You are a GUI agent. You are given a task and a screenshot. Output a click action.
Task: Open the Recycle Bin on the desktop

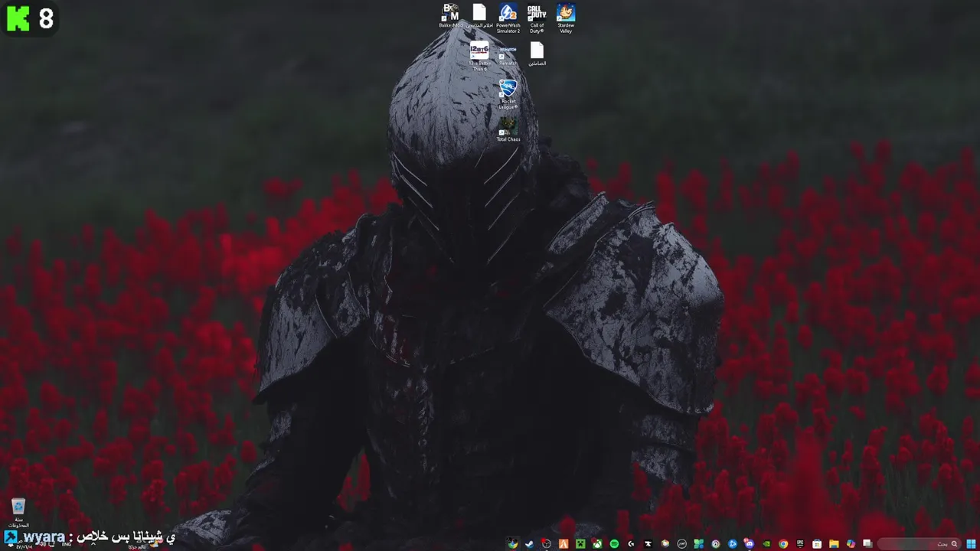pos(18,512)
